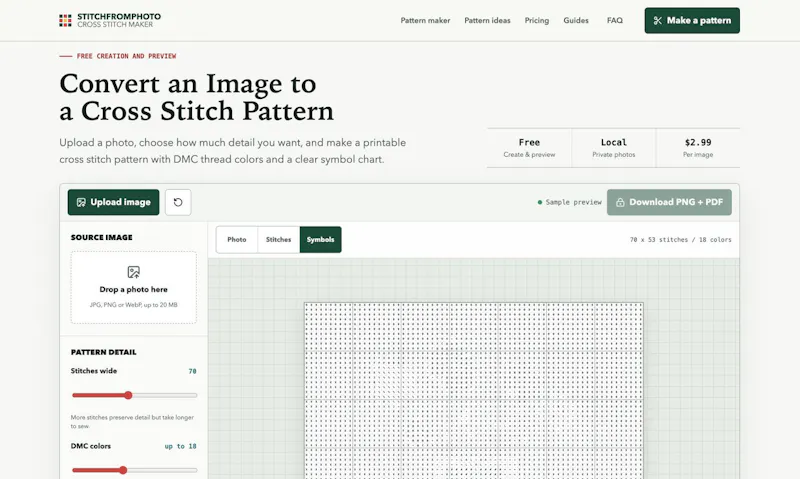Click the $2.99 Per image stat

(698, 147)
